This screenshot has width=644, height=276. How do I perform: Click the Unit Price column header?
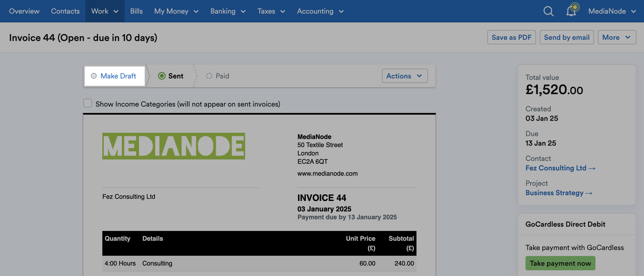(x=361, y=243)
